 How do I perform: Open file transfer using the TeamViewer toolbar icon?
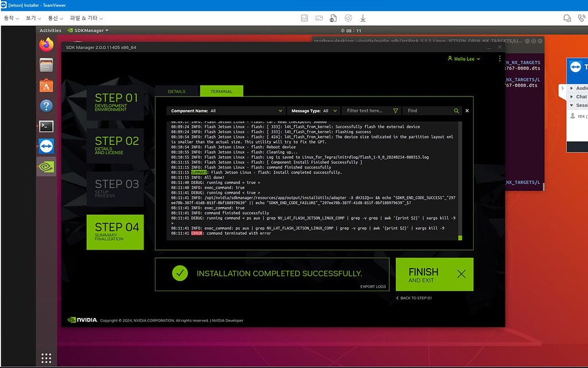[x=334, y=18]
